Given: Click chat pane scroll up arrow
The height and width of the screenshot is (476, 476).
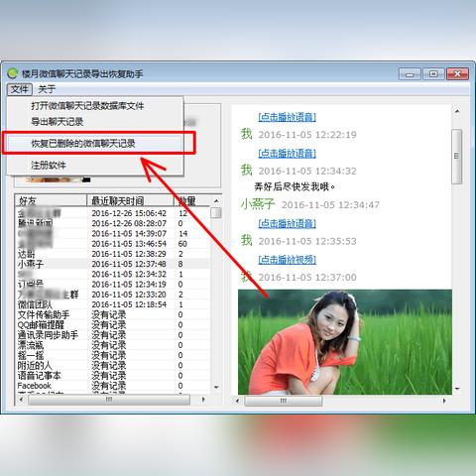Looking at the screenshot, I should coord(457,112).
